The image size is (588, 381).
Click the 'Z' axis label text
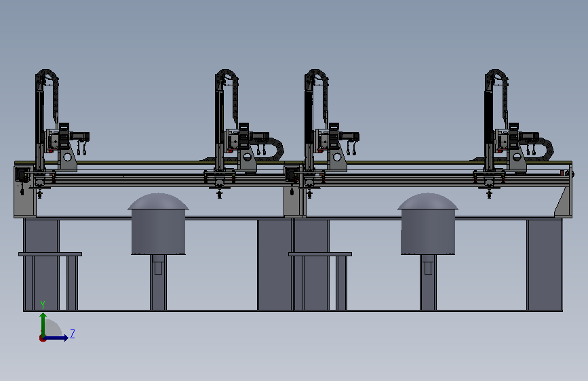pos(73,334)
